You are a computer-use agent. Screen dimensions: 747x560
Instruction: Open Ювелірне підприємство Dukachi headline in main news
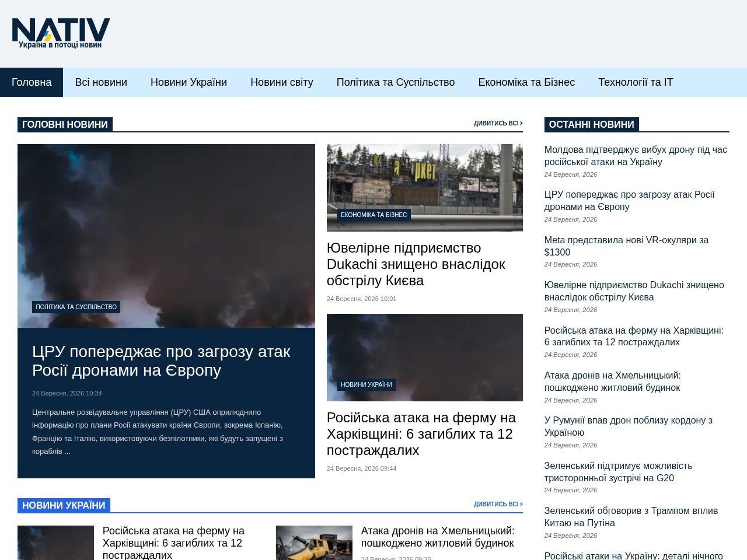[416, 264]
